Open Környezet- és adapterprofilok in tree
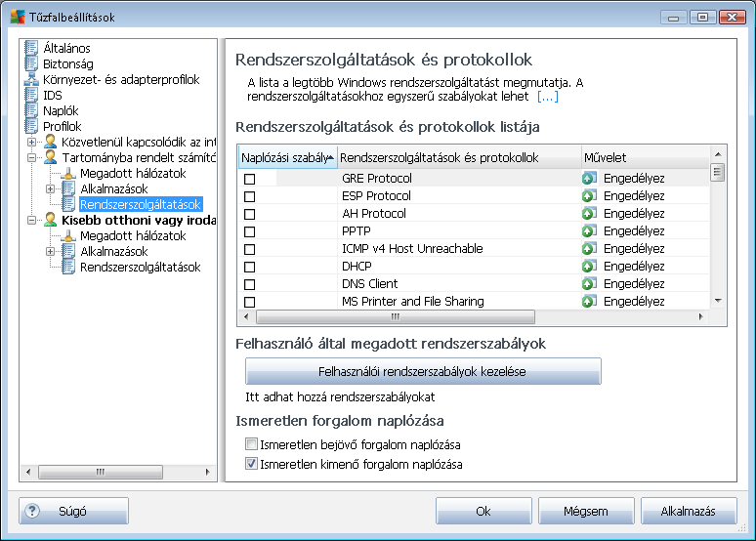756x541 pixels. [121, 79]
